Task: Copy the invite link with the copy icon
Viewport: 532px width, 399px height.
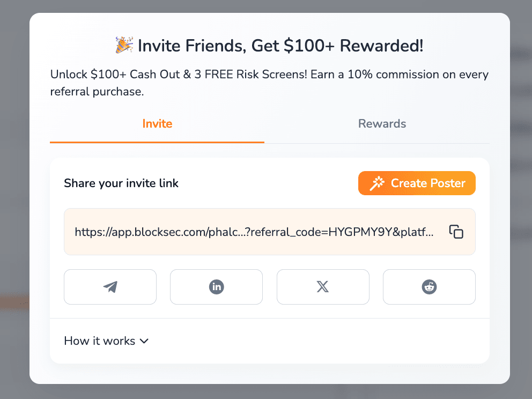Action: pyautogui.click(x=456, y=232)
